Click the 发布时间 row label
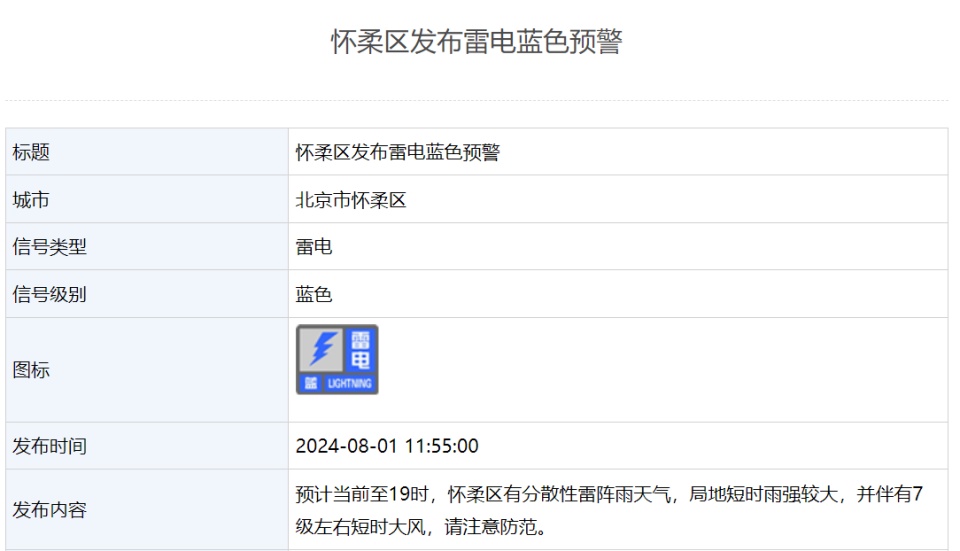This screenshot has width=960, height=551. pyautogui.click(x=49, y=446)
